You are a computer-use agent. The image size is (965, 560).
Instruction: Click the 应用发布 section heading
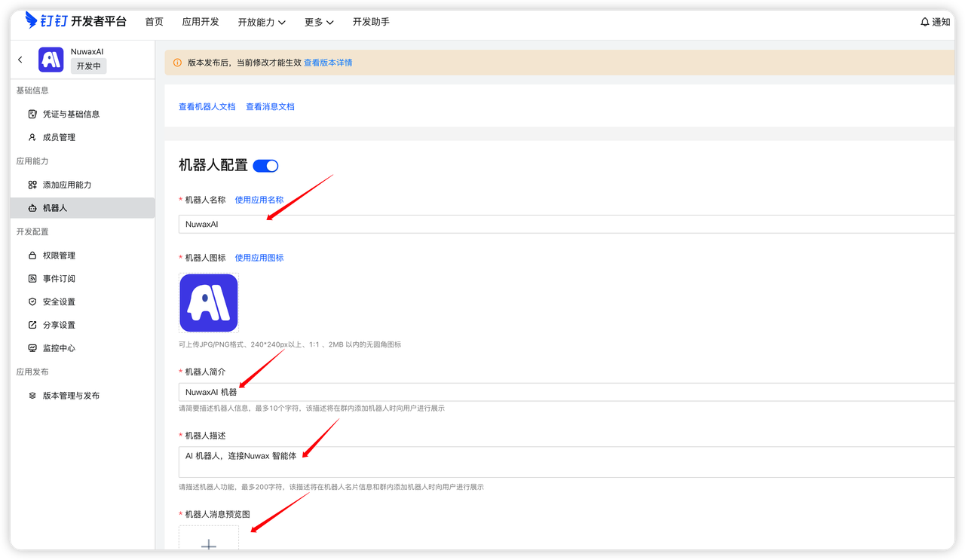[x=32, y=372]
